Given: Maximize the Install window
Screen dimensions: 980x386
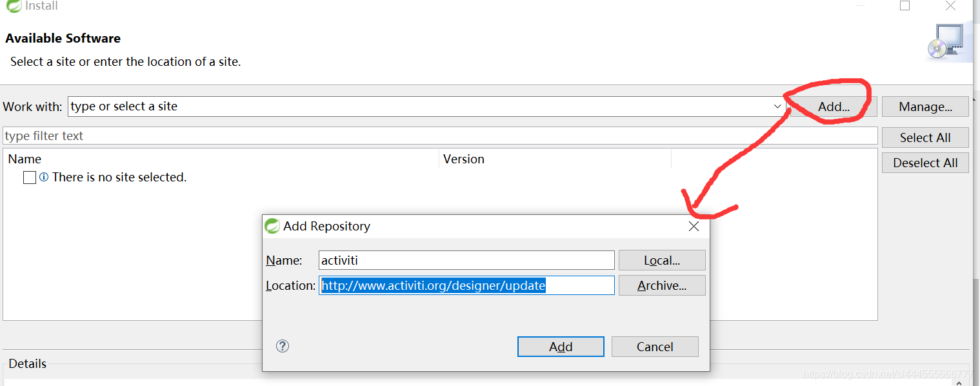Looking at the screenshot, I should pos(905,6).
